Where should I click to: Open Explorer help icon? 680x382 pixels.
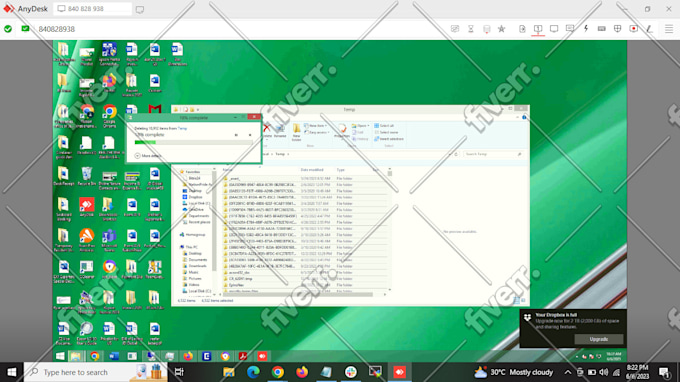coord(524,117)
